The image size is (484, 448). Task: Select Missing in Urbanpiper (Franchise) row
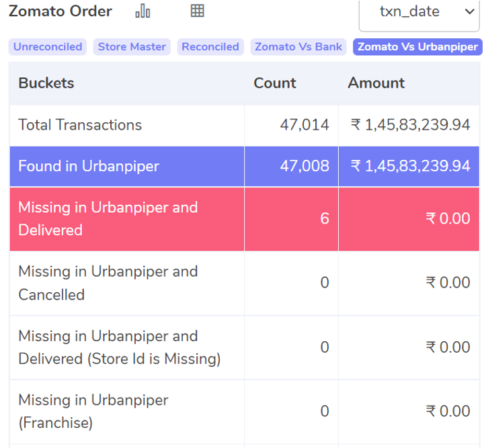click(x=245, y=412)
